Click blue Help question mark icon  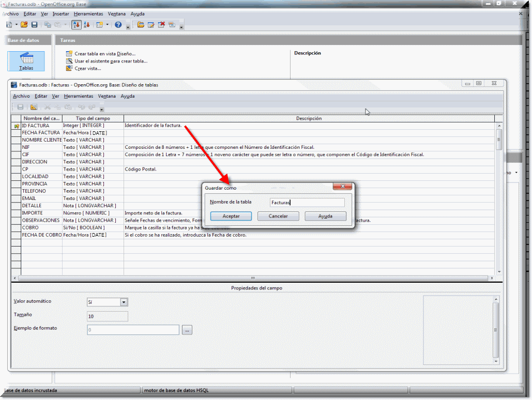click(118, 25)
